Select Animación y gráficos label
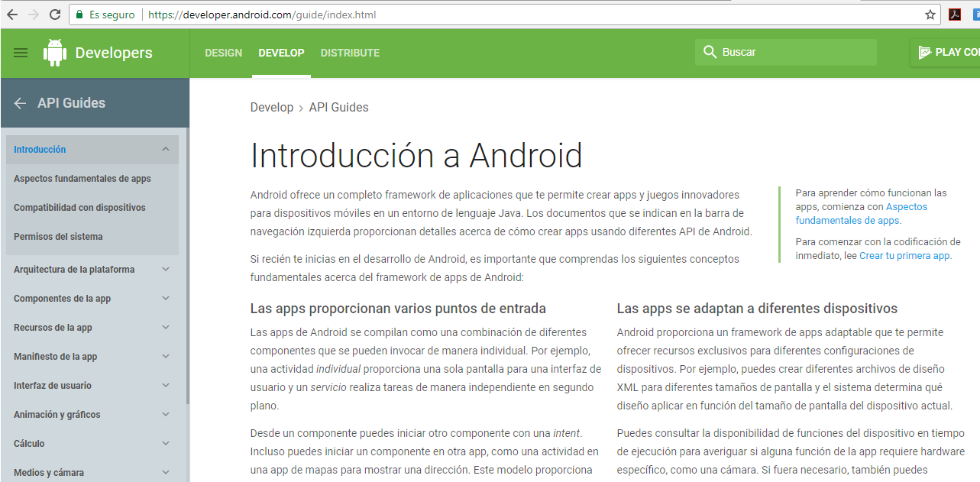This screenshot has height=482, width=980. pos(57,415)
